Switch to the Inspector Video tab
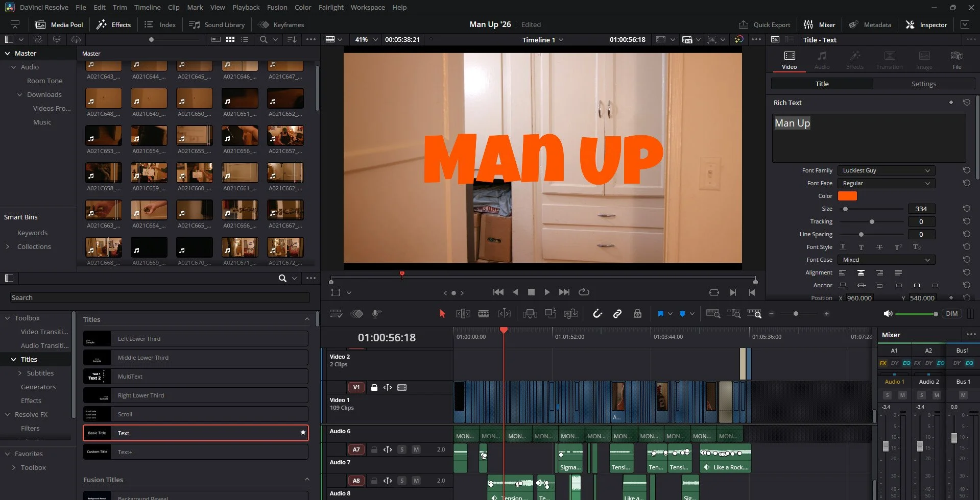The image size is (980, 500). tap(789, 60)
